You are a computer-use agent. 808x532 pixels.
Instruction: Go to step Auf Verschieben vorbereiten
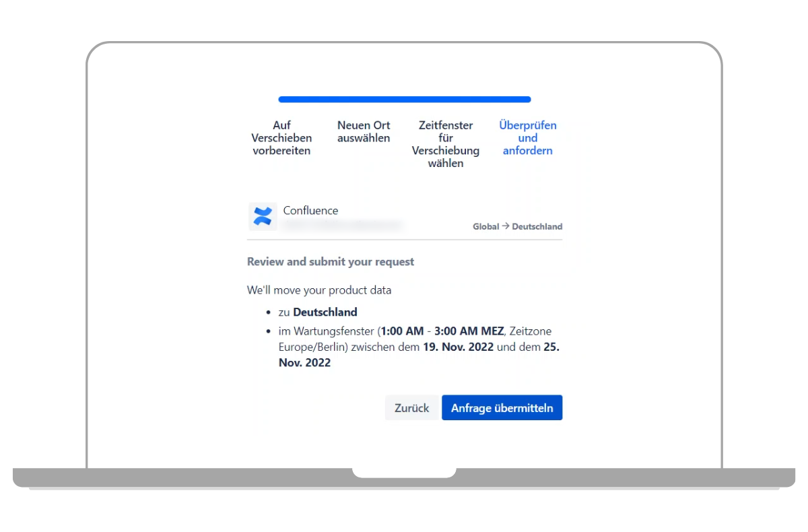[281, 138]
